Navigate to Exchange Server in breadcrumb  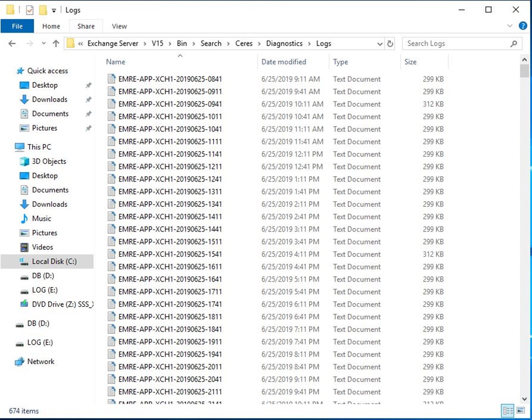(x=113, y=43)
